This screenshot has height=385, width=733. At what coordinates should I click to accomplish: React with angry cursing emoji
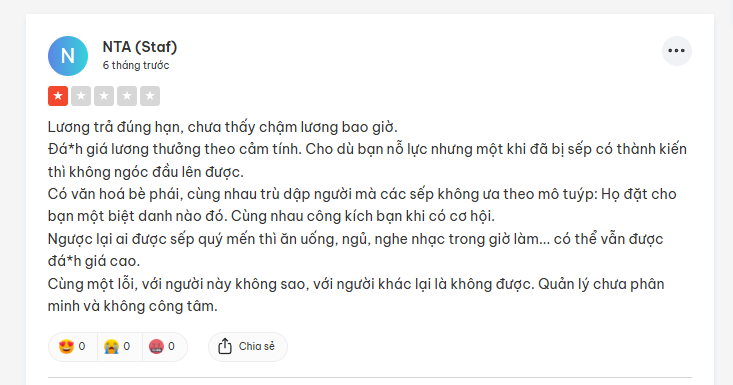coord(156,347)
